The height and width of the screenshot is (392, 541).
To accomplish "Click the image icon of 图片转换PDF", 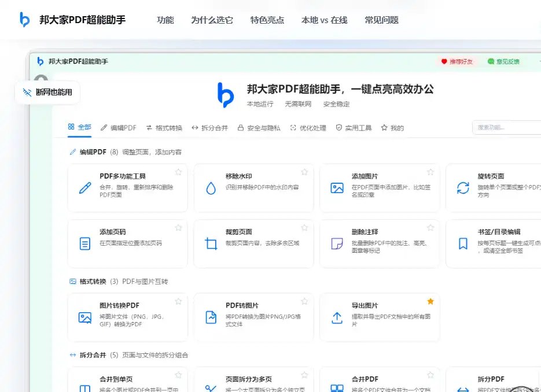I will tap(85, 317).
